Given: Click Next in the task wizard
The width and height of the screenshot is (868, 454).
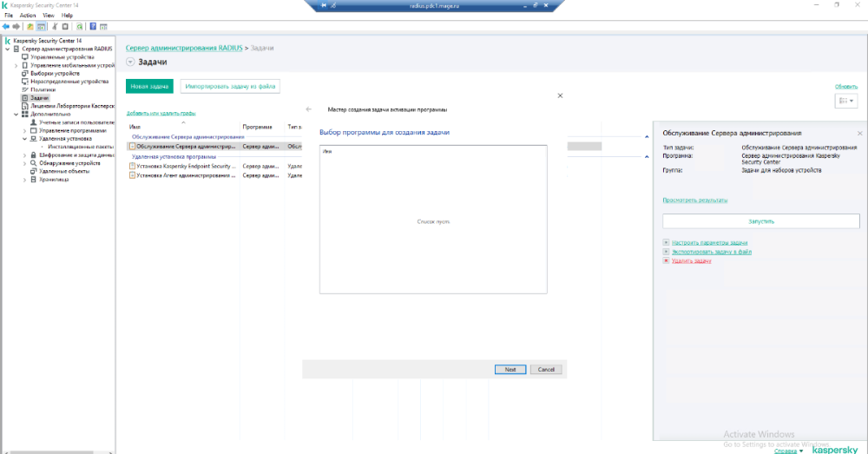Looking at the screenshot, I should tap(510, 369).
